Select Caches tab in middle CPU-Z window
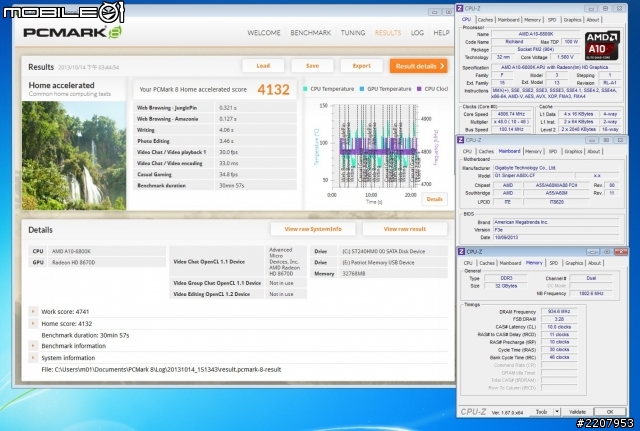Image resolution: width=640 pixels, height=431 pixels. (x=486, y=151)
